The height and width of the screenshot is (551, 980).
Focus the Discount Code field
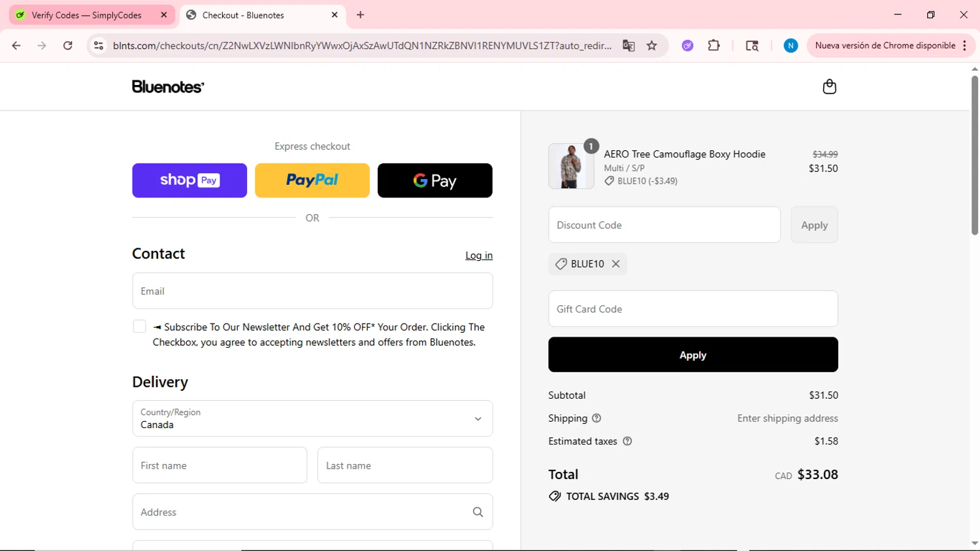[x=664, y=225]
